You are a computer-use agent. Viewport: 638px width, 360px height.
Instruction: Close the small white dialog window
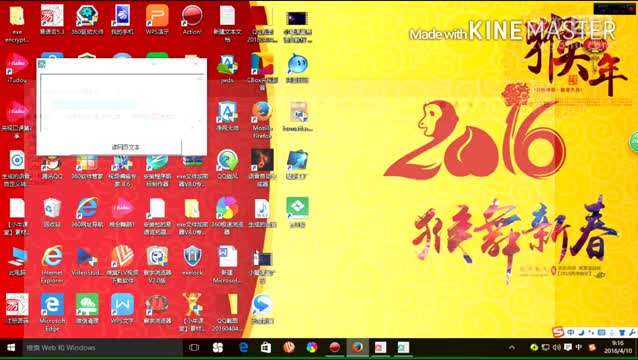point(196,64)
